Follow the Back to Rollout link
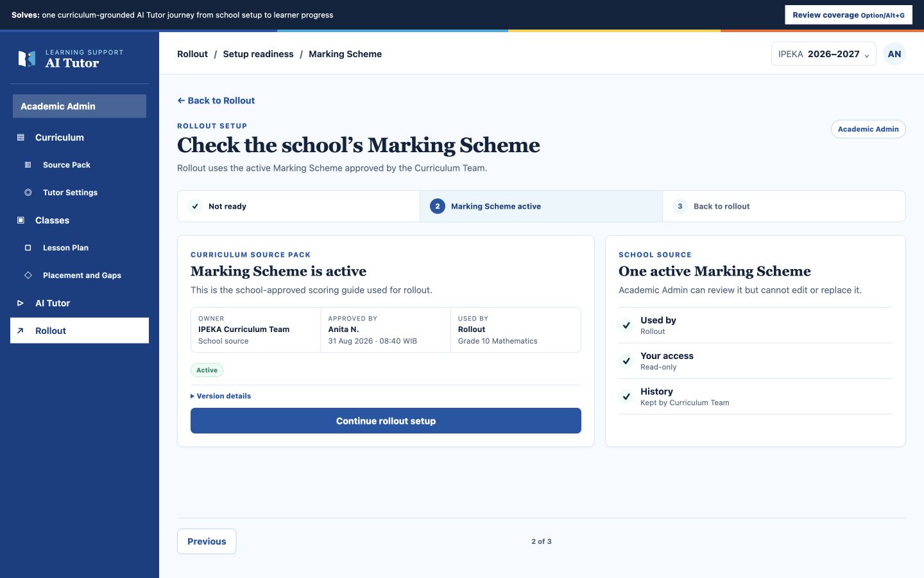Image resolution: width=924 pixels, height=578 pixels. pyautogui.click(x=216, y=101)
